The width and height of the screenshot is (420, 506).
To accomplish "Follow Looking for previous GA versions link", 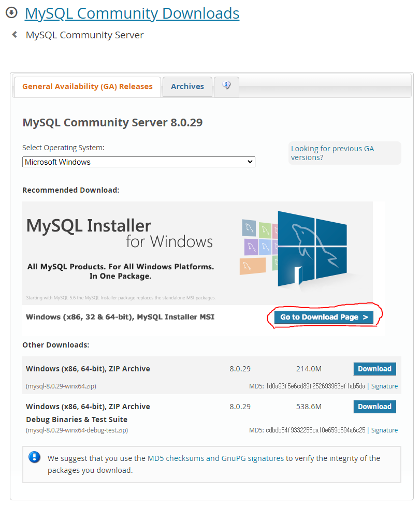I will [332, 153].
